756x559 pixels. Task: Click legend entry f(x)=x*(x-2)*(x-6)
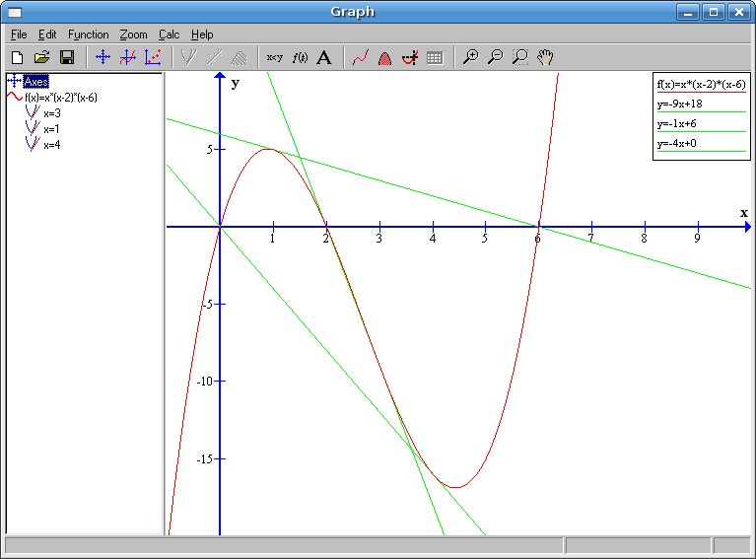(702, 85)
